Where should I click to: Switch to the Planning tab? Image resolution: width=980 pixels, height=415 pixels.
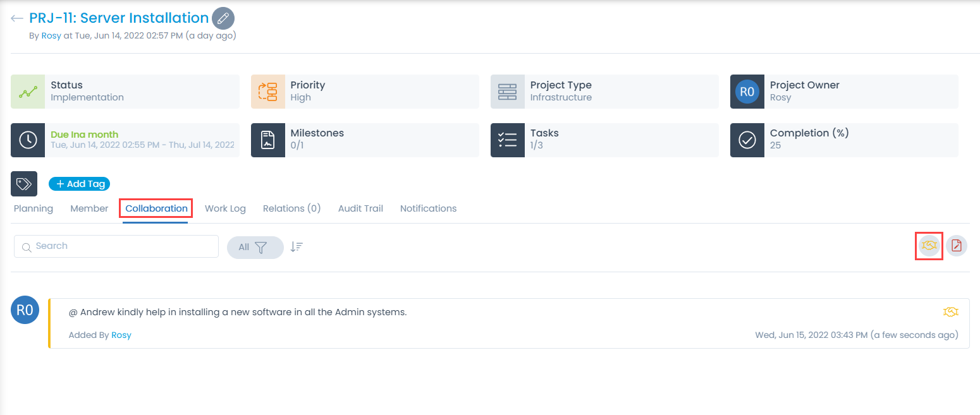[x=34, y=208]
